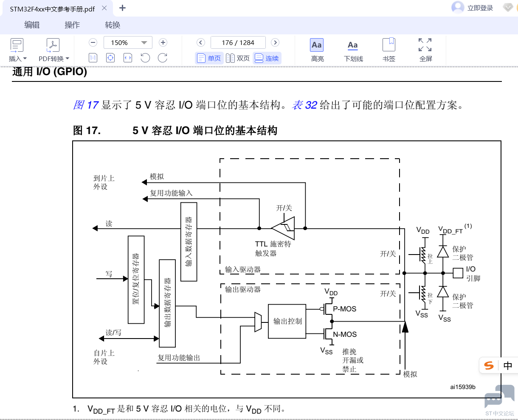Image resolution: width=518 pixels, height=420 pixels.
Task: Follow the 图 17 hyperlink
Action: [x=86, y=105]
